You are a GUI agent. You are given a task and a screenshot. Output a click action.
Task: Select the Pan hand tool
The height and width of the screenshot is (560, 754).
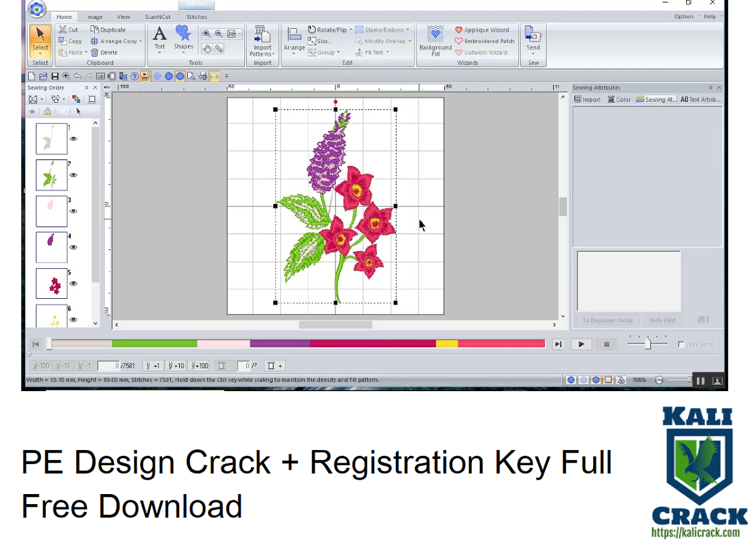pyautogui.click(x=206, y=48)
